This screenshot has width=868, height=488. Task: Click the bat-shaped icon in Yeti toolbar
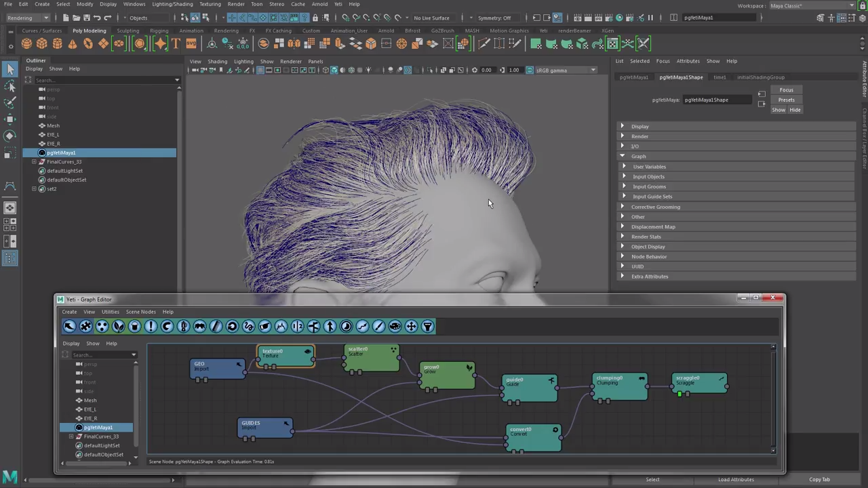point(199,327)
